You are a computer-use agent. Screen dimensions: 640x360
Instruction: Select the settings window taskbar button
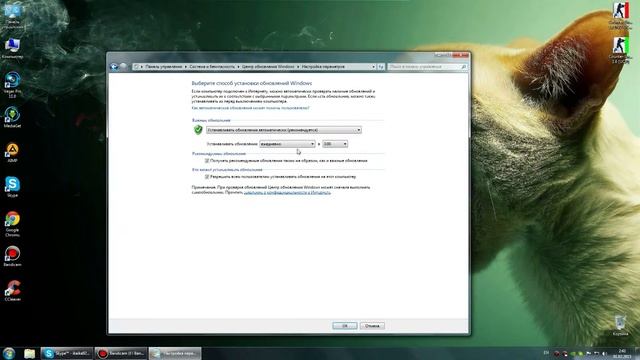pos(175,353)
